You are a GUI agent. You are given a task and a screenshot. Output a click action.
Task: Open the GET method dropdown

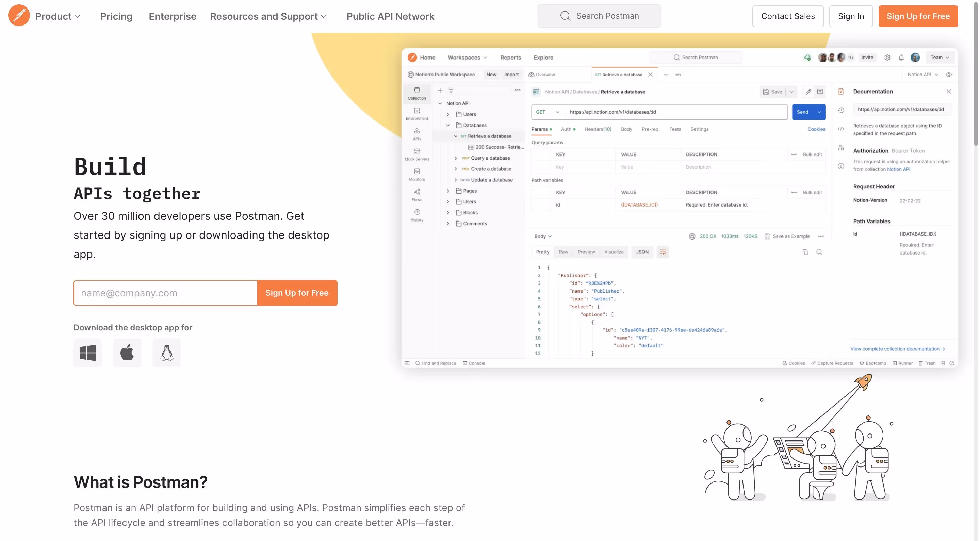coord(547,112)
